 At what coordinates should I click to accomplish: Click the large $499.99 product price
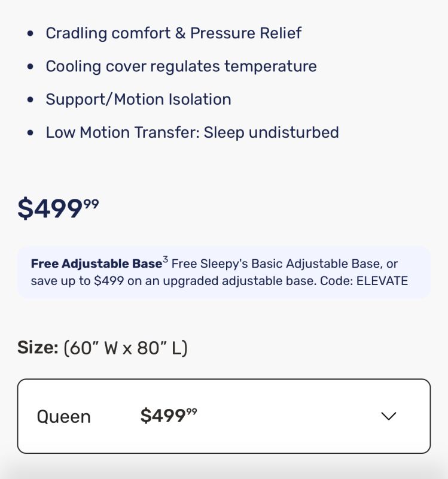pos(58,208)
